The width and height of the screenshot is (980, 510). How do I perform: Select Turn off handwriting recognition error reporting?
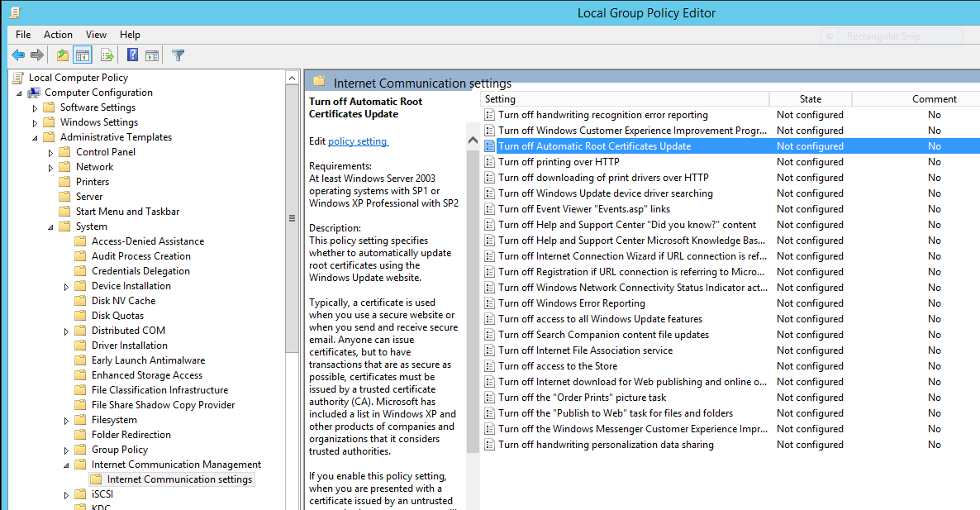[603, 115]
